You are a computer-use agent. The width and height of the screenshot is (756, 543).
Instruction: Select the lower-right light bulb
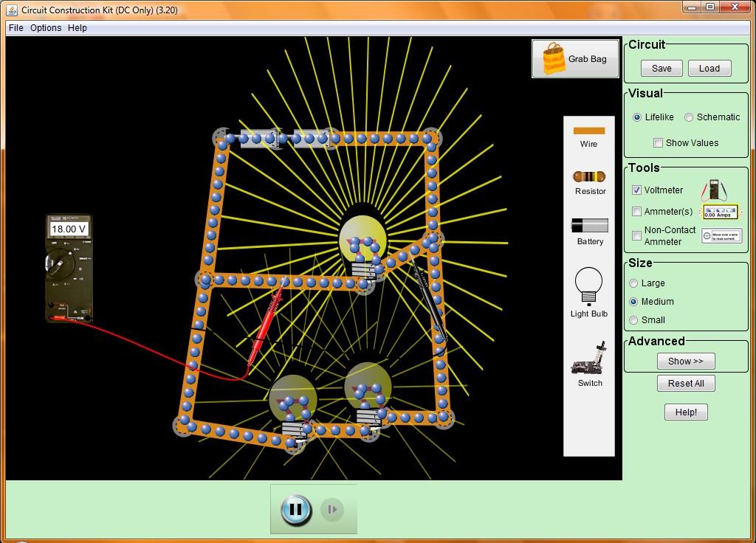pos(369,394)
